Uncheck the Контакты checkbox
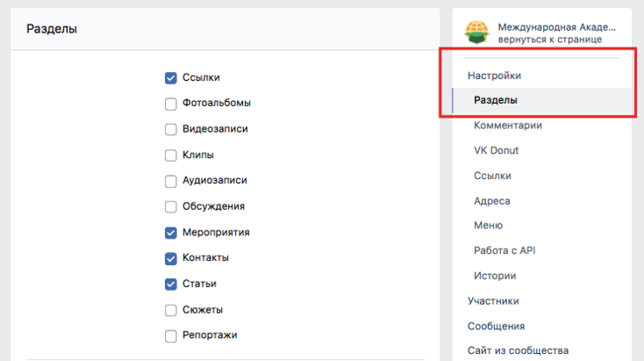644x361 pixels. coord(171,258)
